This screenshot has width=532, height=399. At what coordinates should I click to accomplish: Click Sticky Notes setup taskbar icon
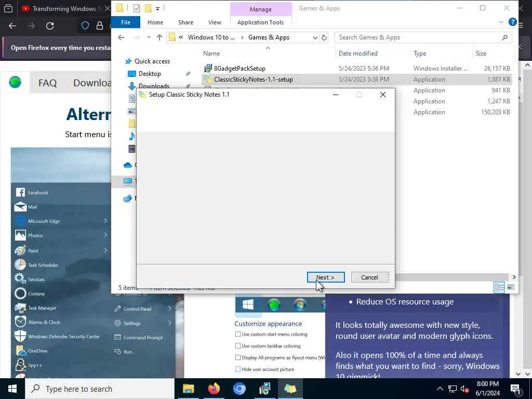point(290,389)
